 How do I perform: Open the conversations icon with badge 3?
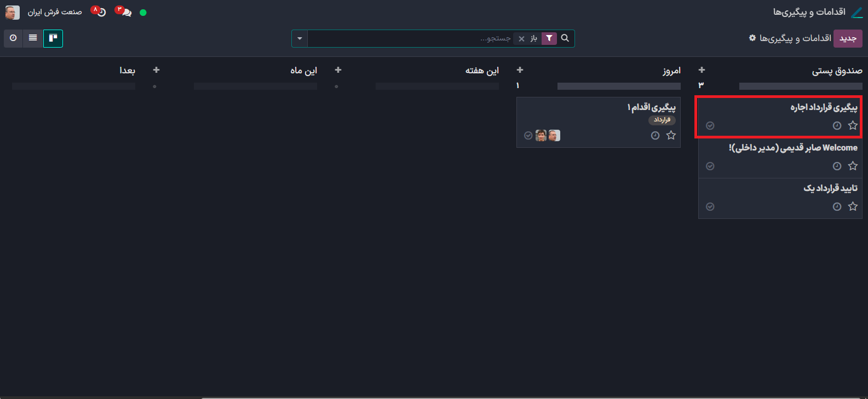(x=125, y=12)
